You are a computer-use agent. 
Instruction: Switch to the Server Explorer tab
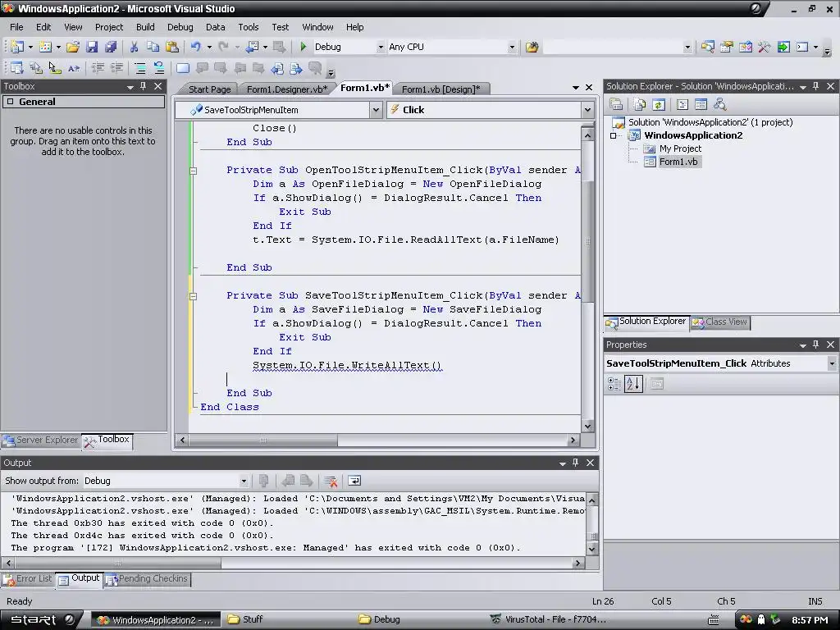(x=41, y=440)
